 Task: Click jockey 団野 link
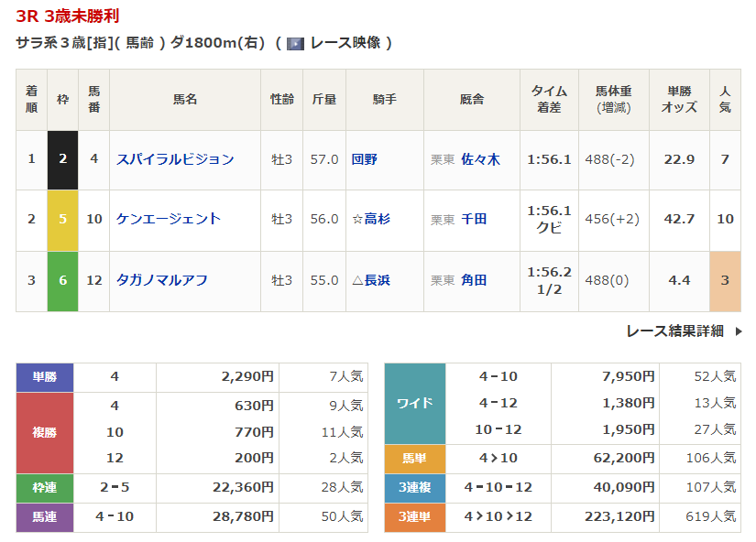coord(364,159)
